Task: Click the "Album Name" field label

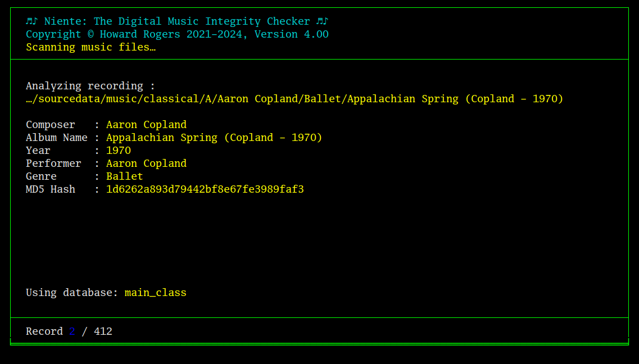Action: (57, 138)
